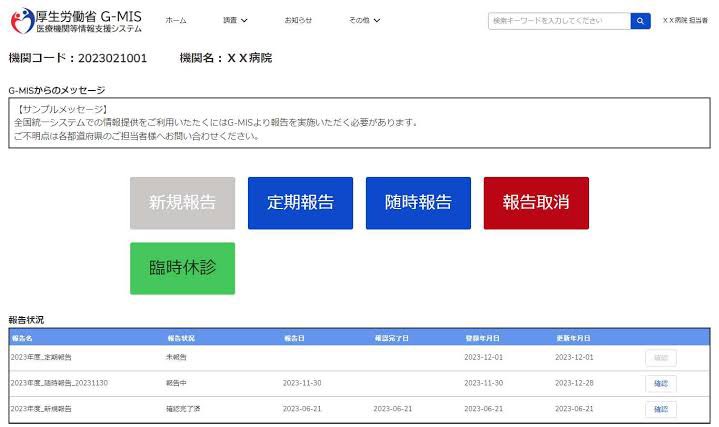The width and height of the screenshot is (719, 427).
Task: Select the 報告名 column header
Action: click(x=22, y=338)
